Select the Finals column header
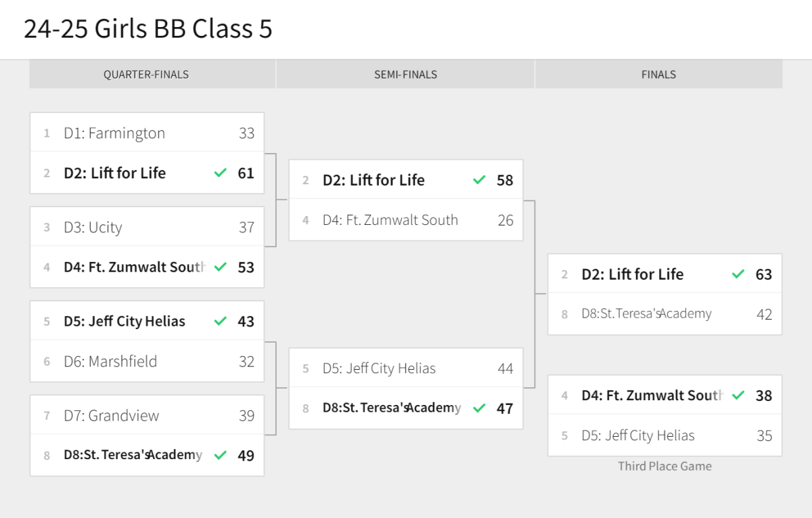 (x=658, y=74)
